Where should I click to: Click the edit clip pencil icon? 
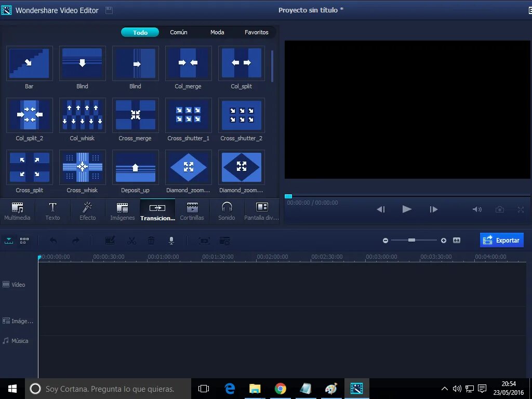point(110,241)
